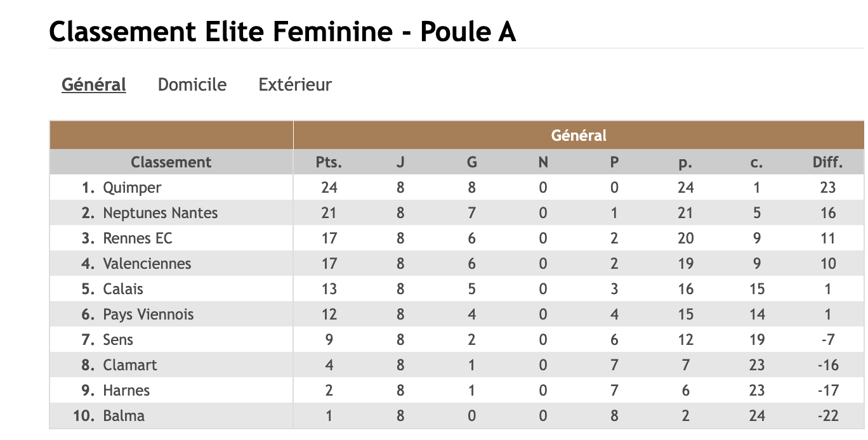Screen dimensions: 868x440
Task: Click the Diff. column header
Action: point(827,162)
